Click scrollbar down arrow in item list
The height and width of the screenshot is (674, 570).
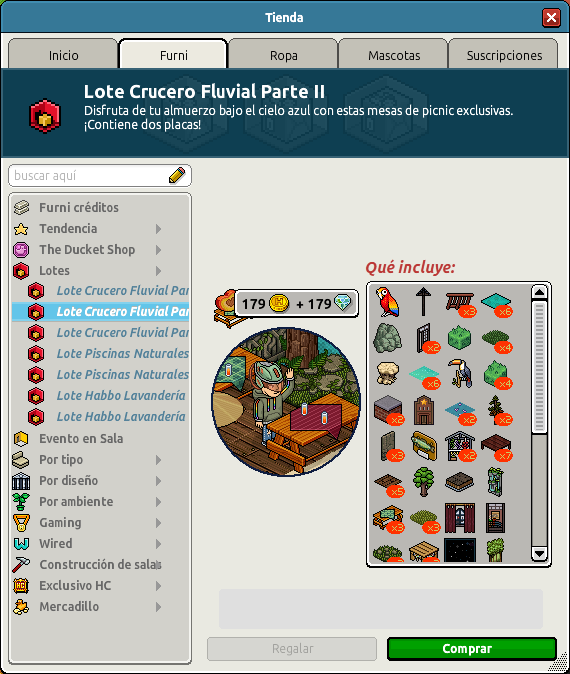click(x=539, y=553)
